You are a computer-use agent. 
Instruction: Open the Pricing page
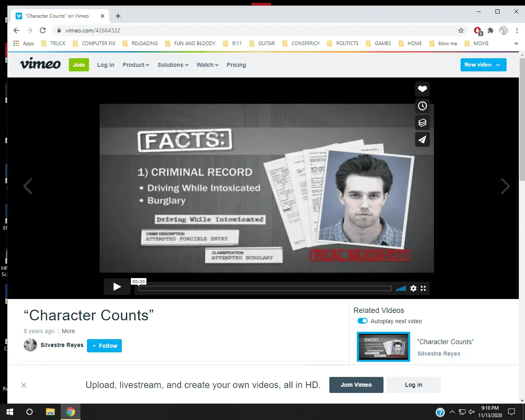pos(236,65)
